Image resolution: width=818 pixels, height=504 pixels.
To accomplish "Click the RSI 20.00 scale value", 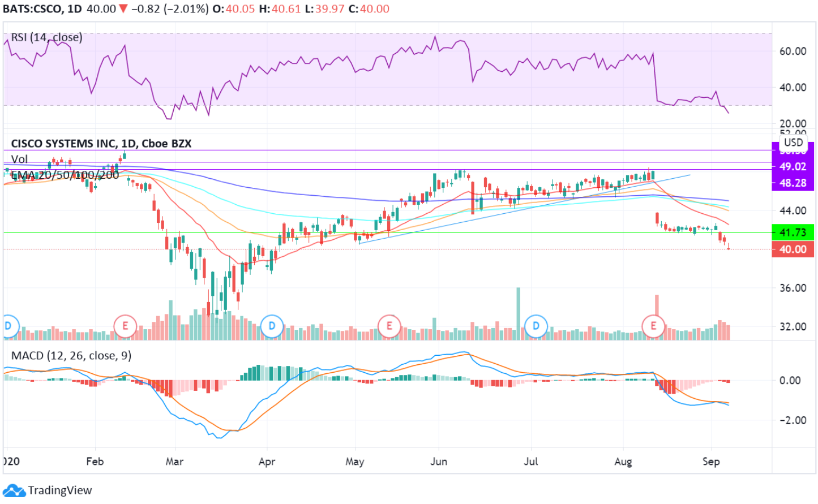I will click(793, 123).
